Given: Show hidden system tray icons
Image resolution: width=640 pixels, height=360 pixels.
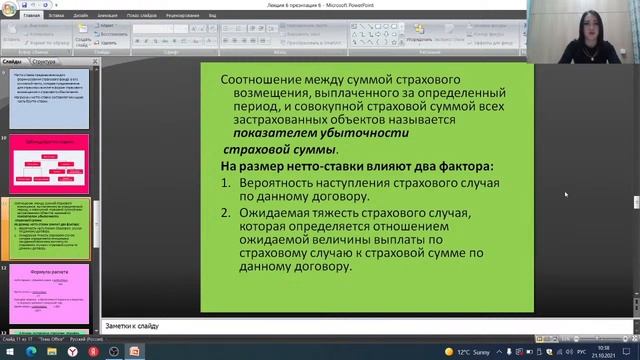Looking at the screenshot, I should point(499,351).
